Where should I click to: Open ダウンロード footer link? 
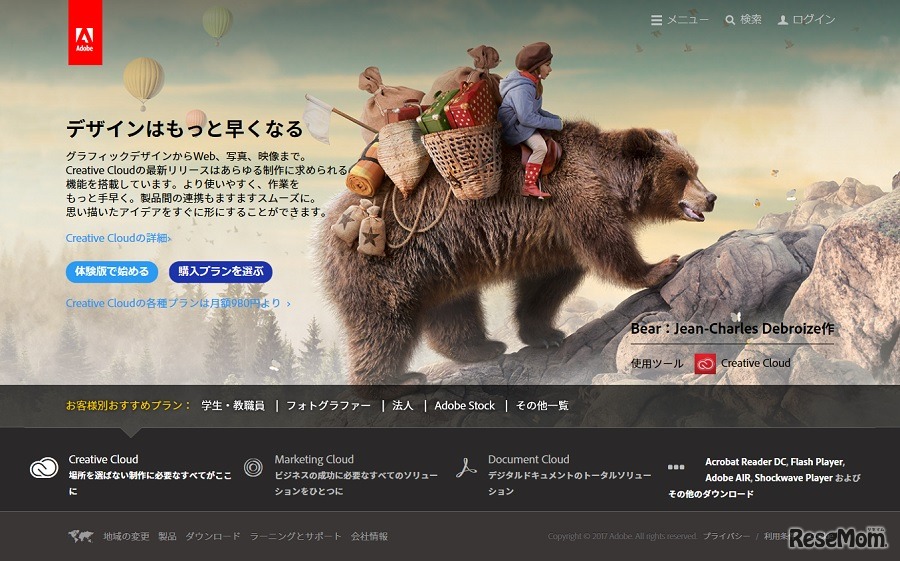(213, 536)
